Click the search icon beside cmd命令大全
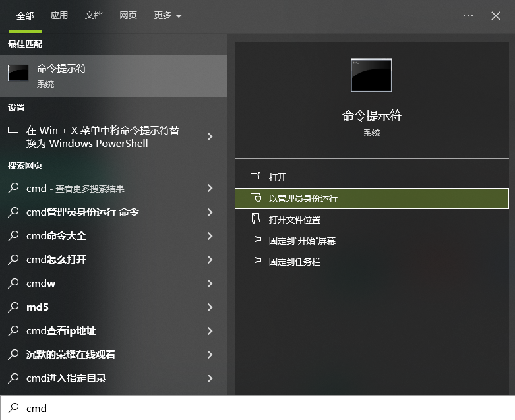 click(13, 235)
